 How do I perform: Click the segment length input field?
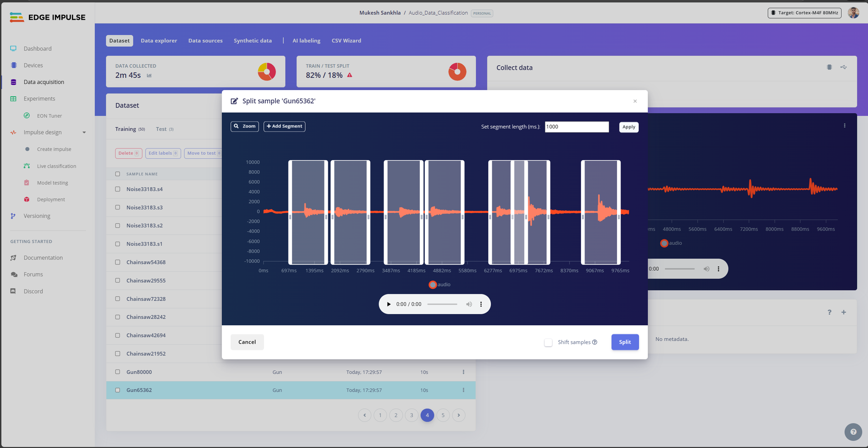(577, 127)
